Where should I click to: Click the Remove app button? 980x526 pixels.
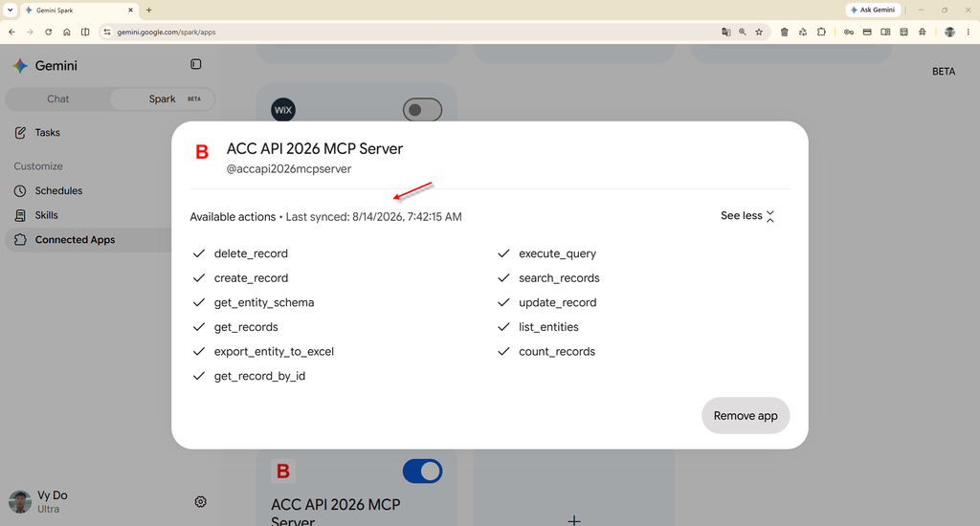pos(746,415)
